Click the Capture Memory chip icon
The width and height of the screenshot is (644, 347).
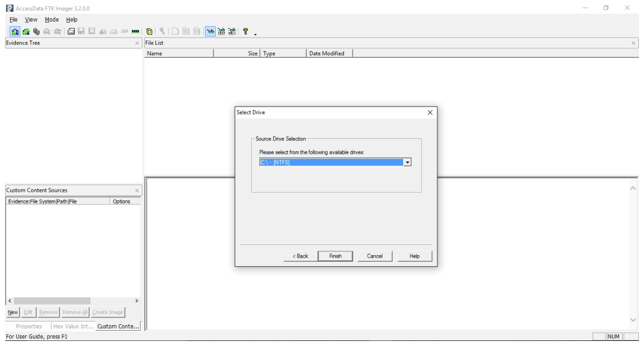pos(135,31)
